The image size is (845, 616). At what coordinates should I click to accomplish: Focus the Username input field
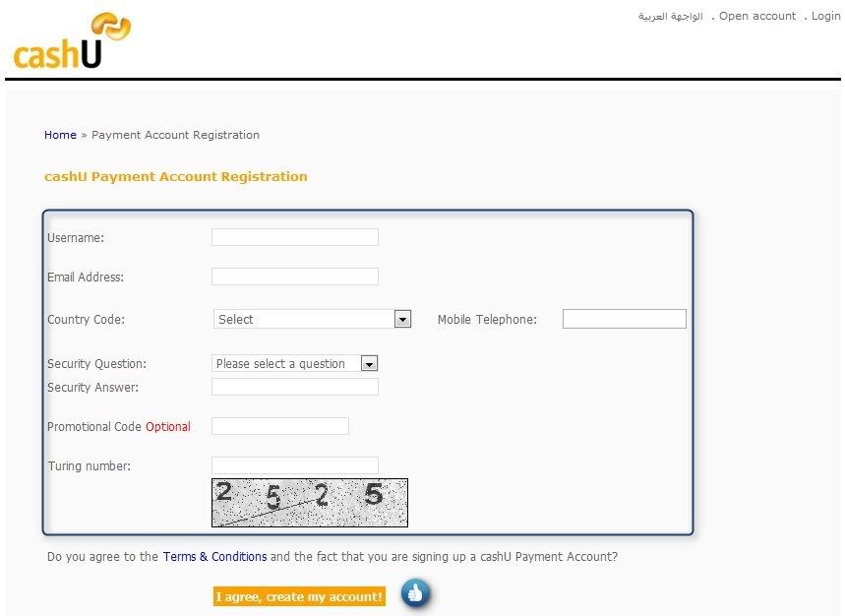(x=295, y=237)
